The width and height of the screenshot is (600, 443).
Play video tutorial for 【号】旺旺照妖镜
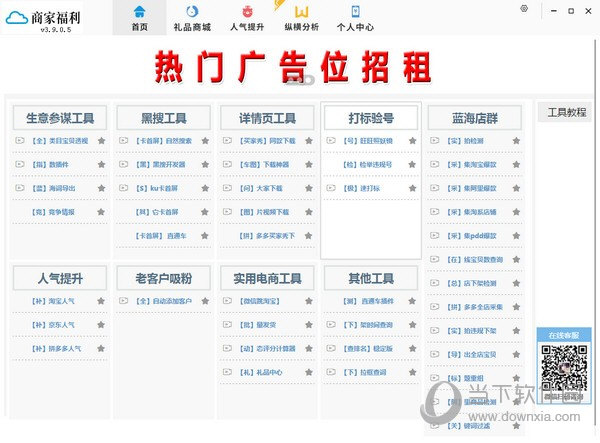point(331,141)
